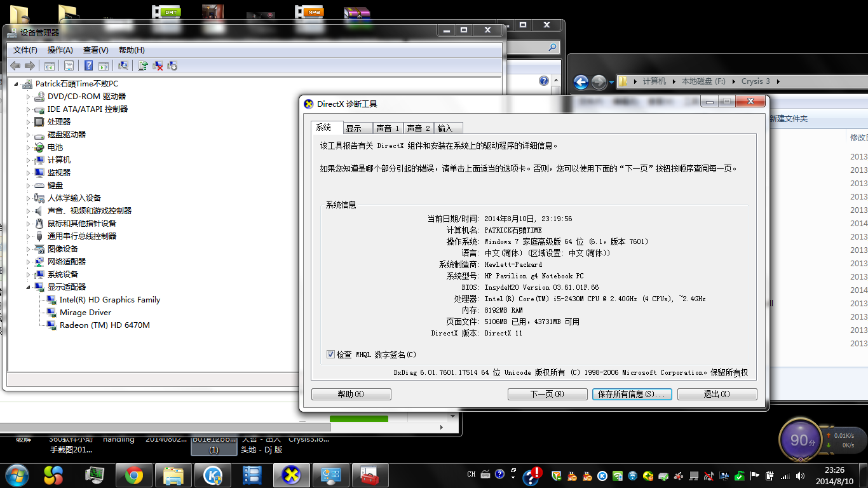Click the uninstall device icon with red X
The width and height of the screenshot is (868, 488).
pos(158,65)
